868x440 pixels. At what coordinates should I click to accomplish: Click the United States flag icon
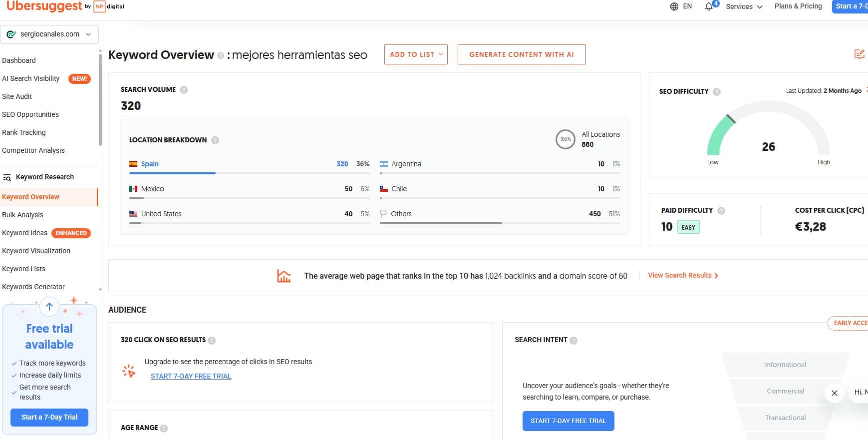click(133, 214)
